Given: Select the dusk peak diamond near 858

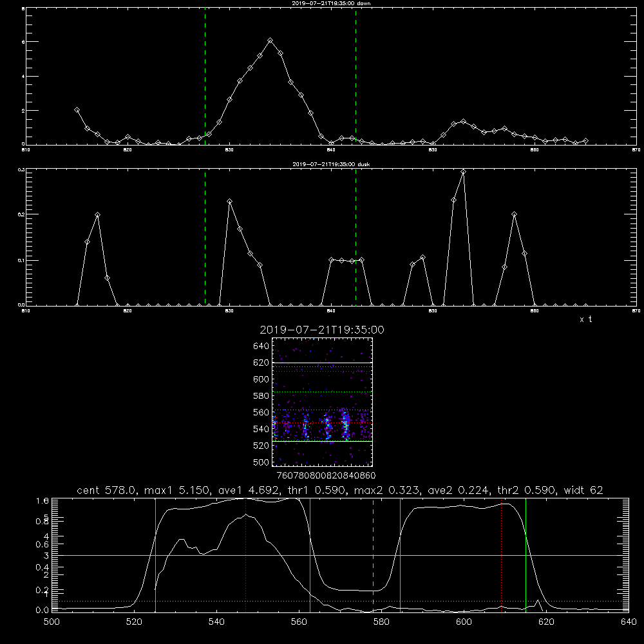Looking at the screenshot, I should point(514,214).
